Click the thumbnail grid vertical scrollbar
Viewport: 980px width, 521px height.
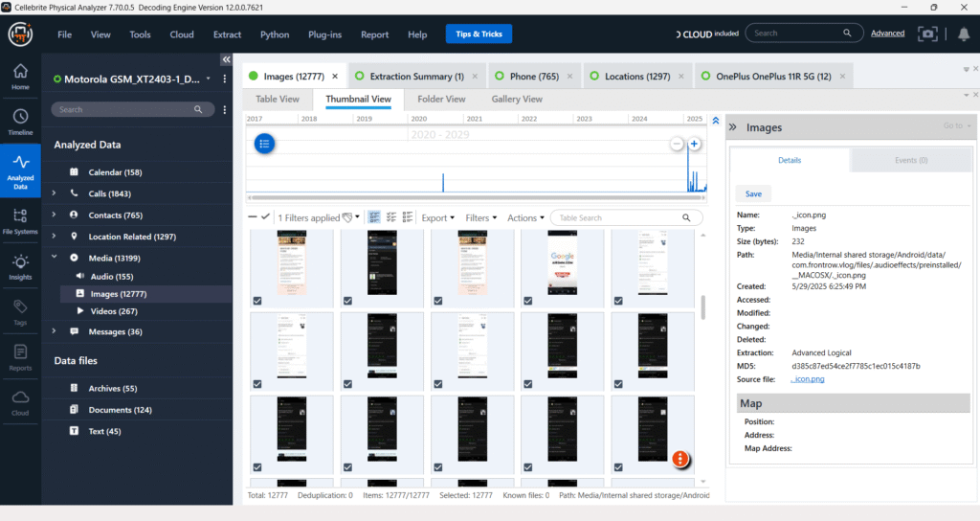coord(703,307)
